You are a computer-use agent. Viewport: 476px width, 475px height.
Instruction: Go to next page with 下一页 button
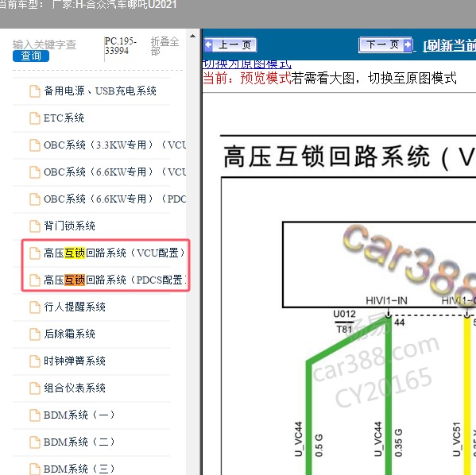click(x=385, y=45)
